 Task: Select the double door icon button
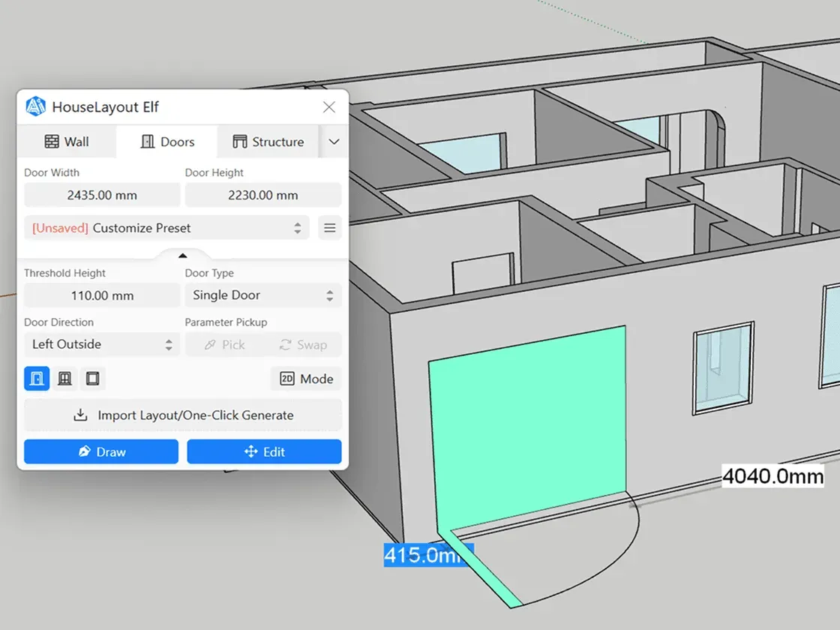[65, 379]
